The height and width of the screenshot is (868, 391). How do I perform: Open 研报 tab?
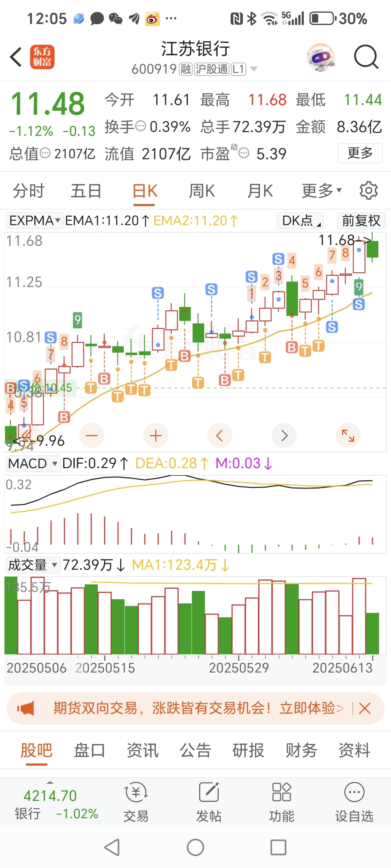[248, 750]
